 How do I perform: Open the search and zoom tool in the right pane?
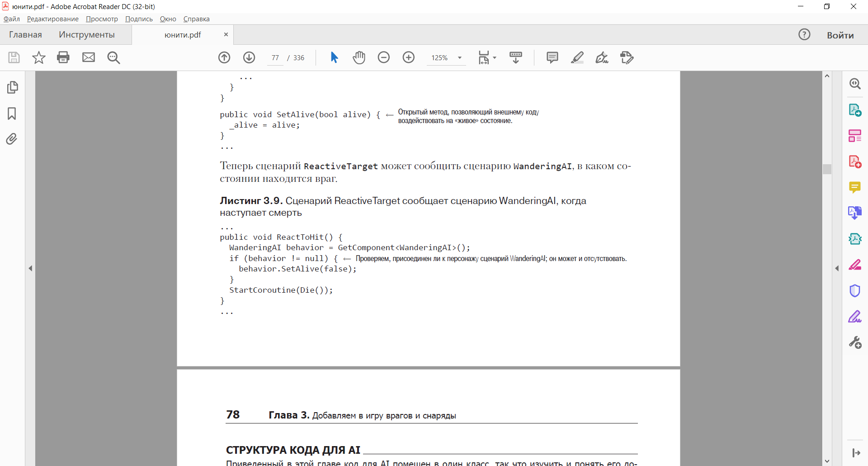855,84
